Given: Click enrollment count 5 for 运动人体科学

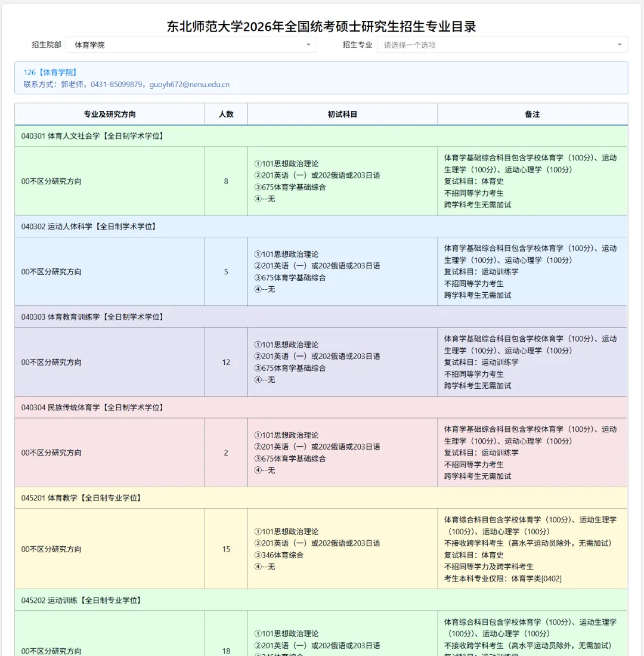Looking at the screenshot, I should [226, 272].
